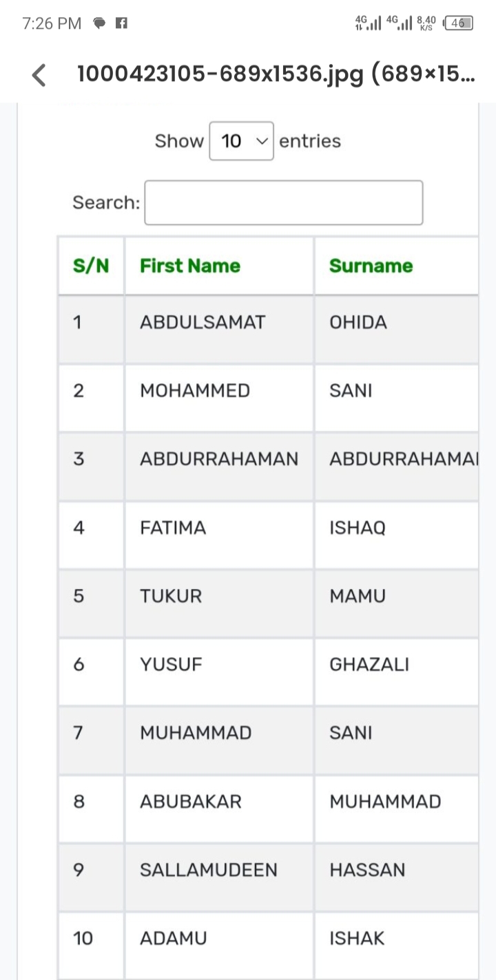Tap the chat bubble notification icon
496x980 pixels.
pos(100,23)
